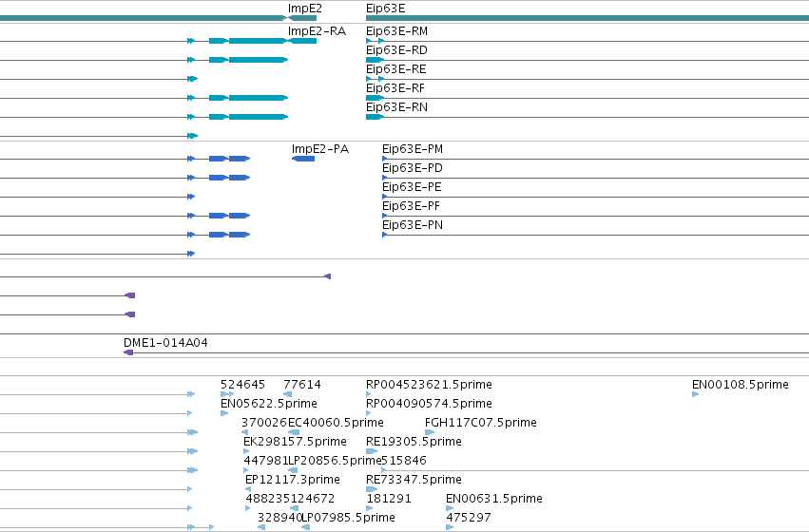This screenshot has height=532, width=809.
Task: Click the ImpE2 gene label
Action: point(305,9)
